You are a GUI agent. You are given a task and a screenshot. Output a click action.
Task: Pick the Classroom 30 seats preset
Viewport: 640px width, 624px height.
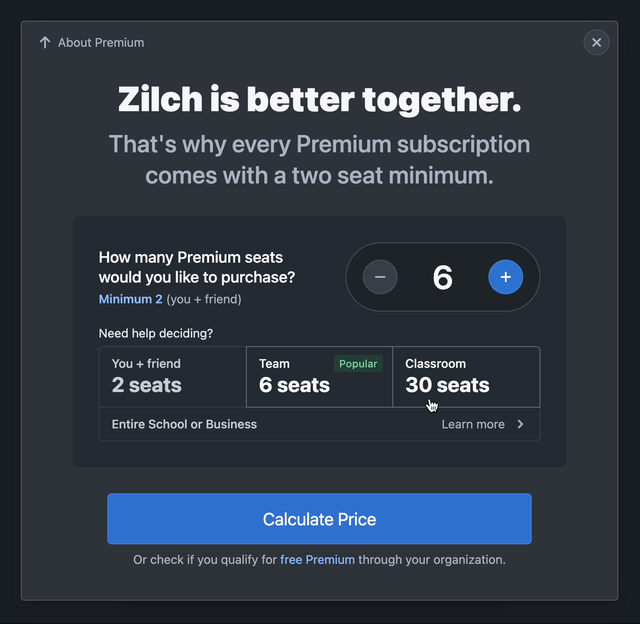pos(466,377)
